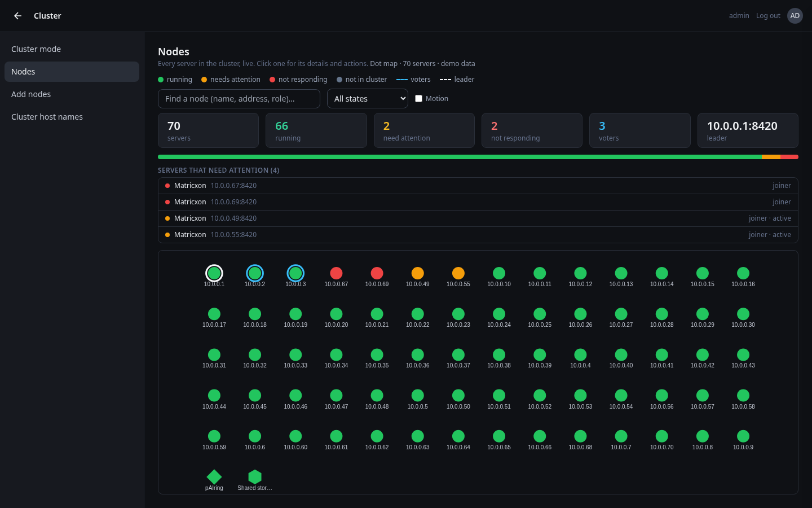Select node dot 10.0.0.52
The height and width of the screenshot is (508, 812).
coord(540,396)
